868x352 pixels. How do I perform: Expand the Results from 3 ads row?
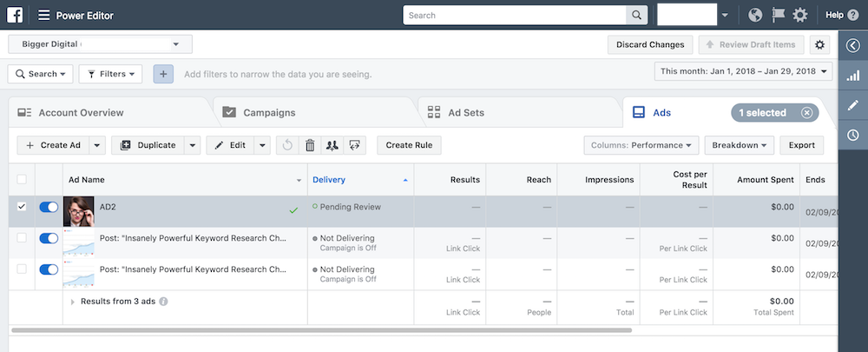click(x=72, y=302)
